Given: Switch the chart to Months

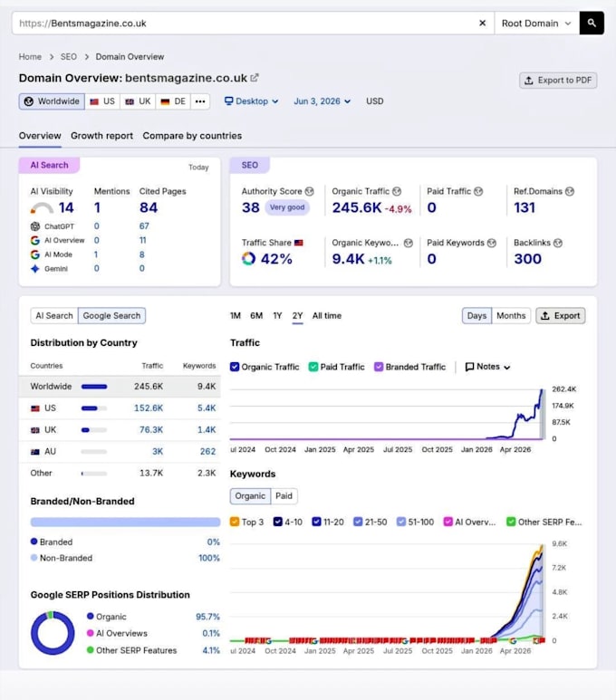Looking at the screenshot, I should (x=511, y=316).
